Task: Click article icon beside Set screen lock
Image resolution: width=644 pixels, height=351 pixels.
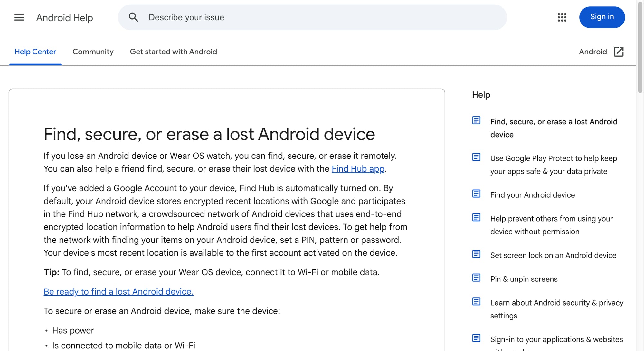Action: 476,254
